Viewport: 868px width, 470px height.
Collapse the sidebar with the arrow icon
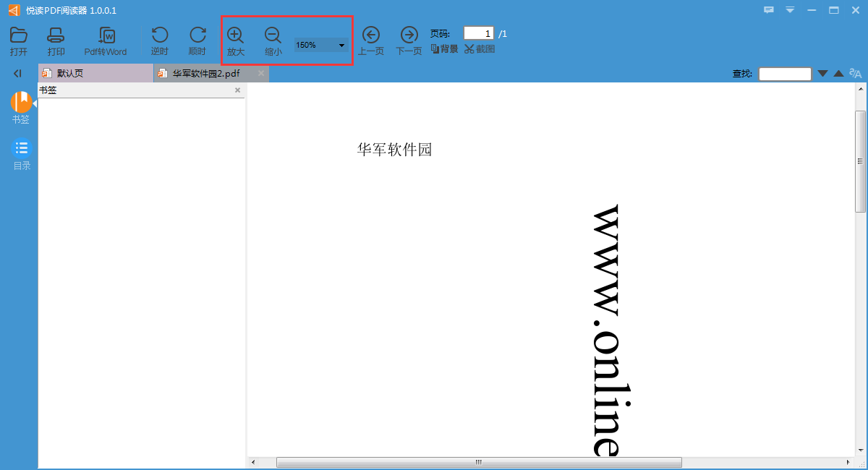(17, 73)
